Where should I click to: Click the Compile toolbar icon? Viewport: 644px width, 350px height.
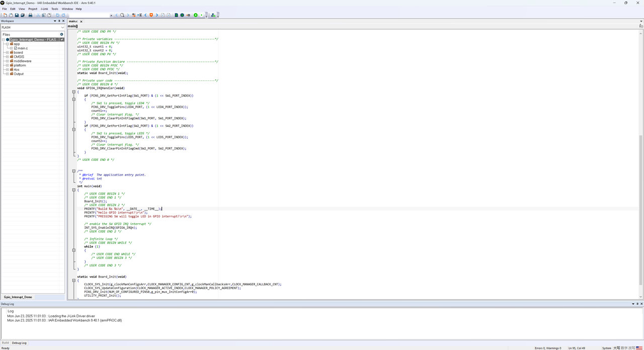[x=176, y=15]
